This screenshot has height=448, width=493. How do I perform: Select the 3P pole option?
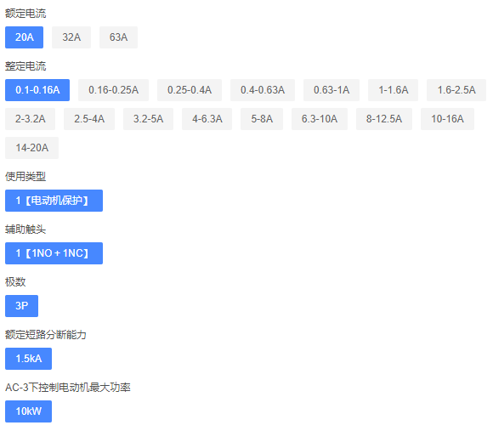[22, 306]
